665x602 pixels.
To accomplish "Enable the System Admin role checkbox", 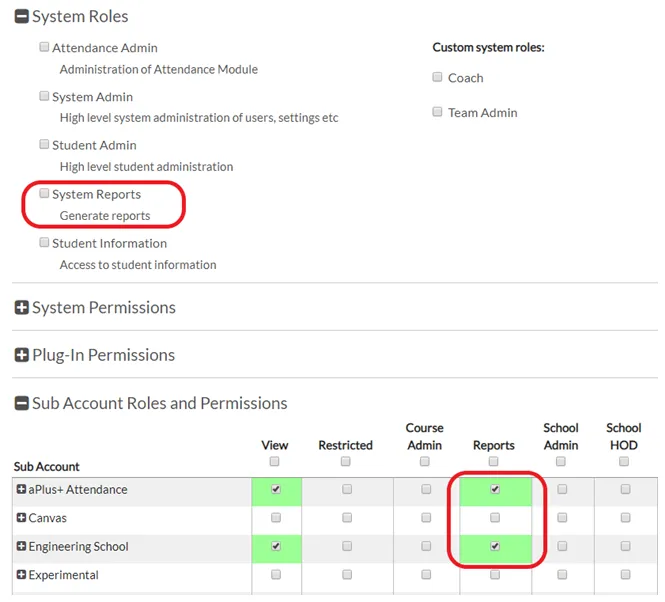I will (x=44, y=96).
